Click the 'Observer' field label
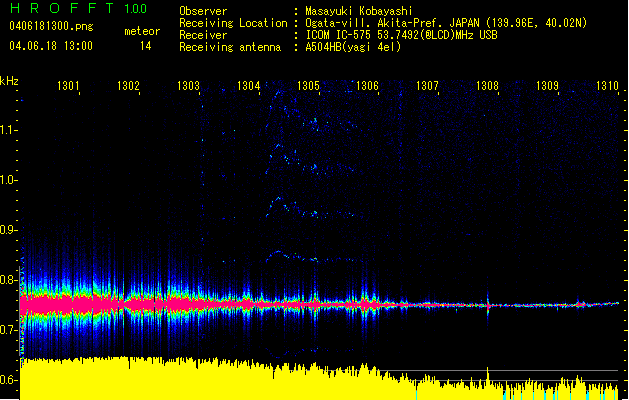Viewport: 629px width, 400px height. 203,11
